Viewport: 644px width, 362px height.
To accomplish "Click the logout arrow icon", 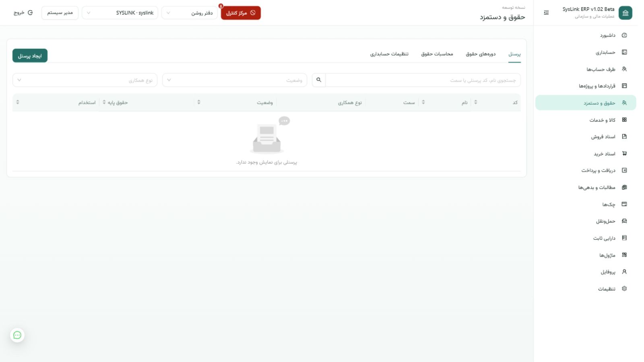I will coord(30,13).
